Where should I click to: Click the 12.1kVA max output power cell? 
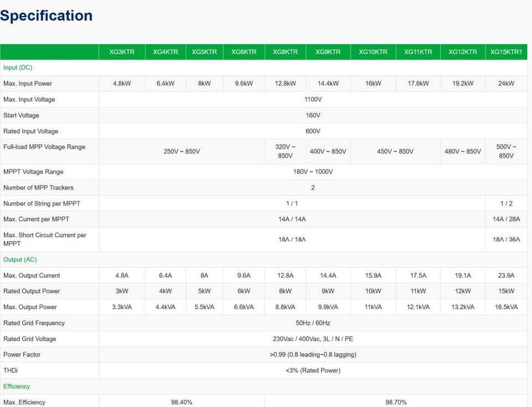(x=418, y=307)
